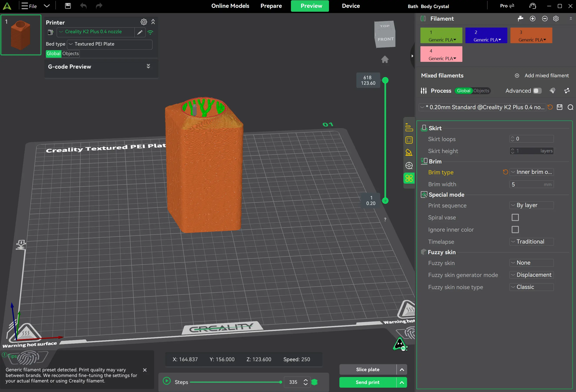Switch to the Preview tab
The image size is (576, 392).
[310, 6]
